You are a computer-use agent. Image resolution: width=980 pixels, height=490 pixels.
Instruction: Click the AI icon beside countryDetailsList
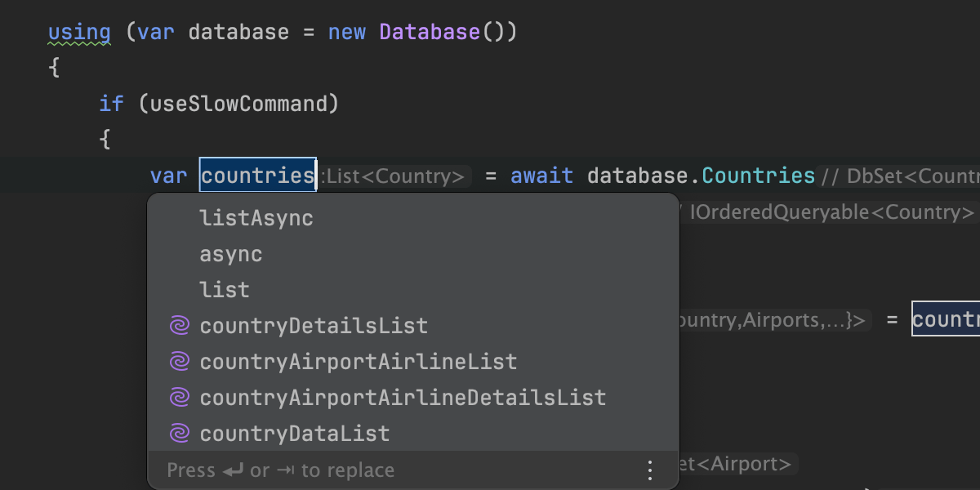pos(179,326)
